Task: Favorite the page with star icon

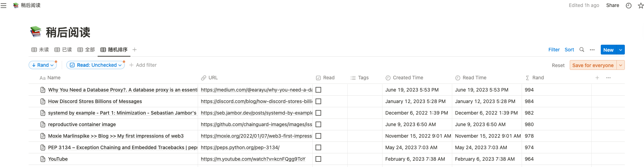Action: pyautogui.click(x=641, y=6)
